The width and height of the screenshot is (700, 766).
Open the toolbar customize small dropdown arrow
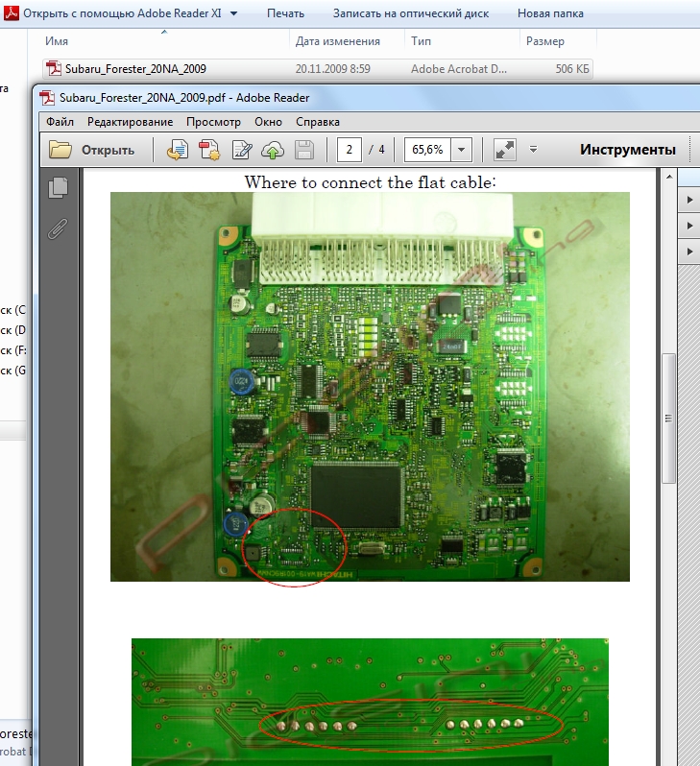click(533, 150)
